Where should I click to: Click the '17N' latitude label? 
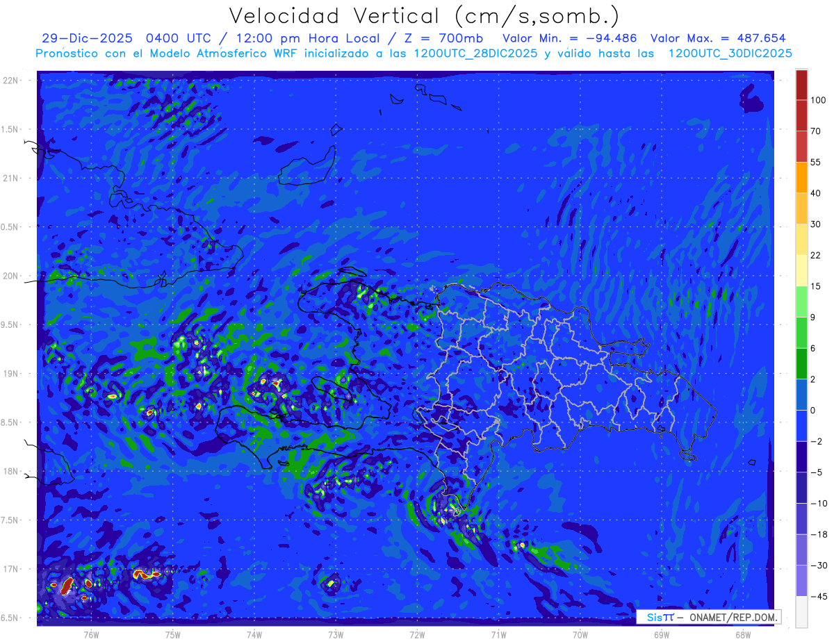pyautogui.click(x=11, y=569)
